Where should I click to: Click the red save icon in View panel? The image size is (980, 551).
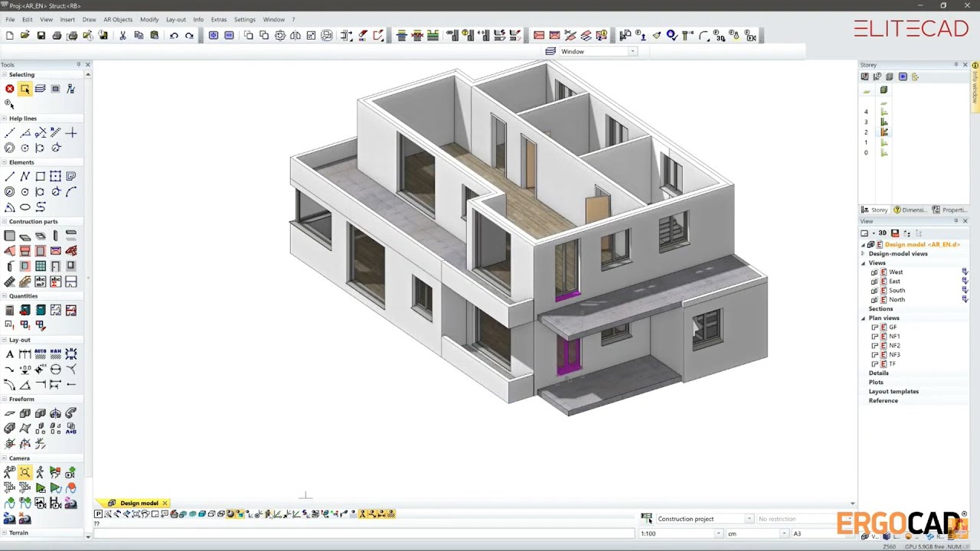click(x=894, y=233)
